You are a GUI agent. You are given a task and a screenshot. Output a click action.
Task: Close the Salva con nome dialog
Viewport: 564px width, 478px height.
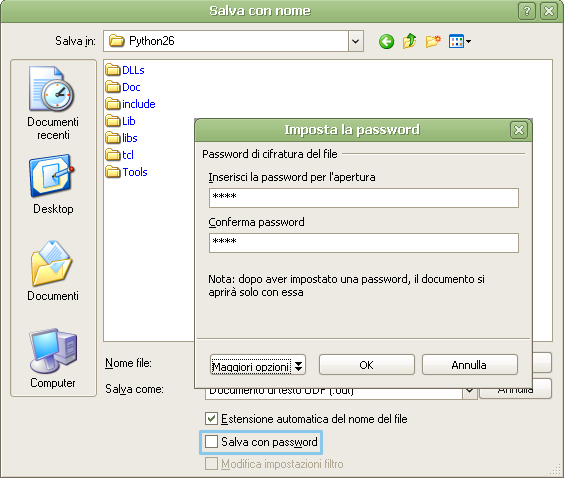pyautogui.click(x=549, y=11)
